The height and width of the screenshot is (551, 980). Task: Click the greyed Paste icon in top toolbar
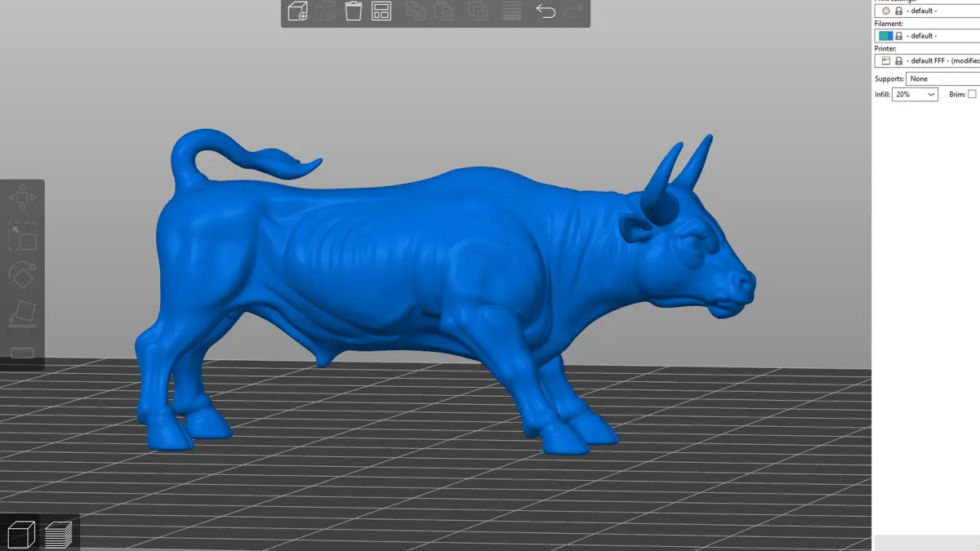(x=444, y=11)
